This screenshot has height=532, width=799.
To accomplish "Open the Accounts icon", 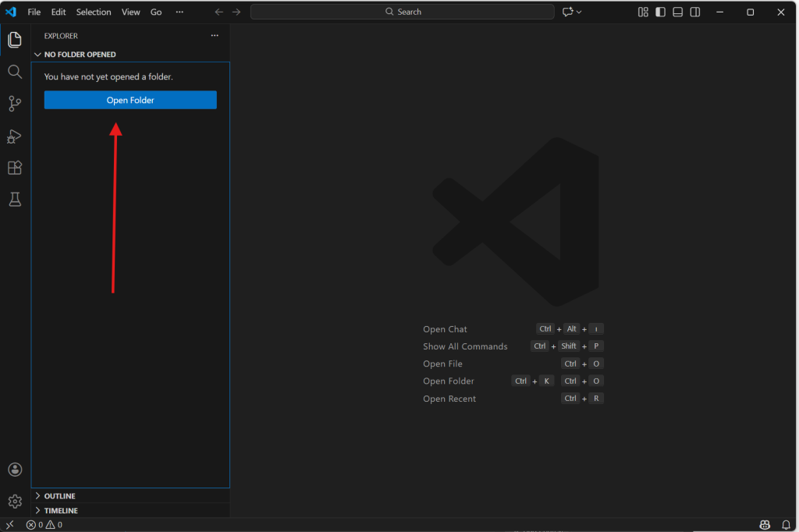I will [14, 470].
